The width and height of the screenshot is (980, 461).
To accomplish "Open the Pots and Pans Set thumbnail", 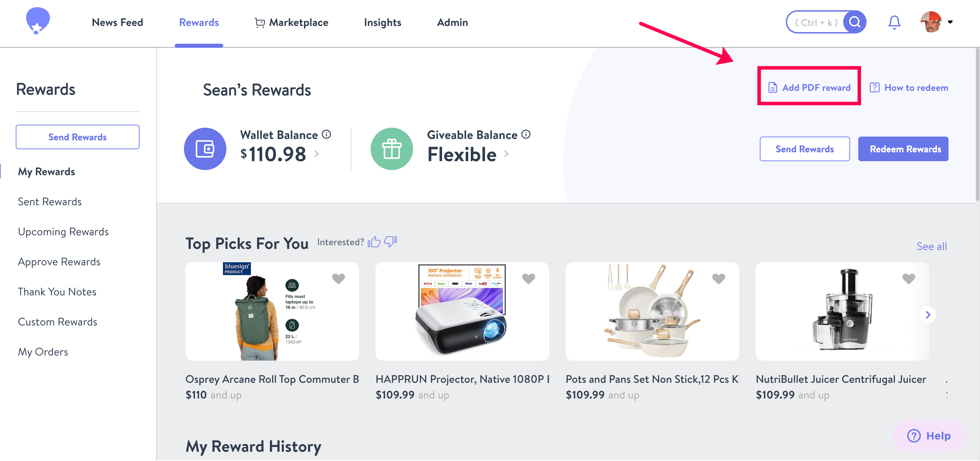I will tap(652, 311).
